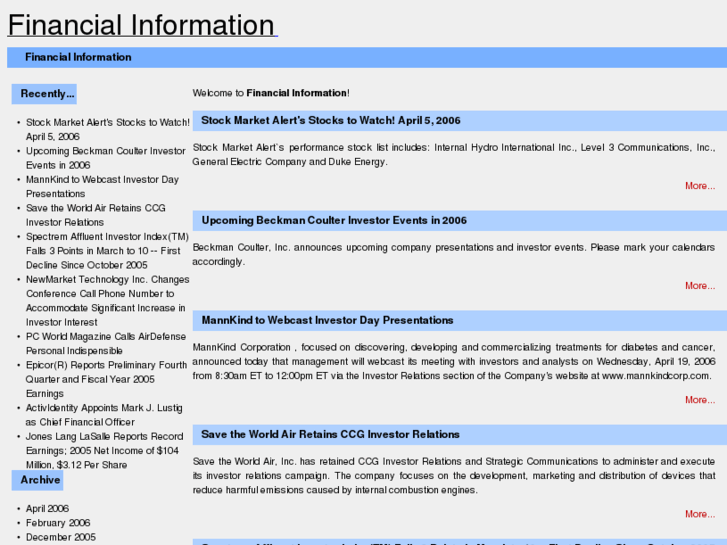Viewport: 727px width, 545px height.
Task: Open the large Financial Information title link
Action: coord(142,25)
